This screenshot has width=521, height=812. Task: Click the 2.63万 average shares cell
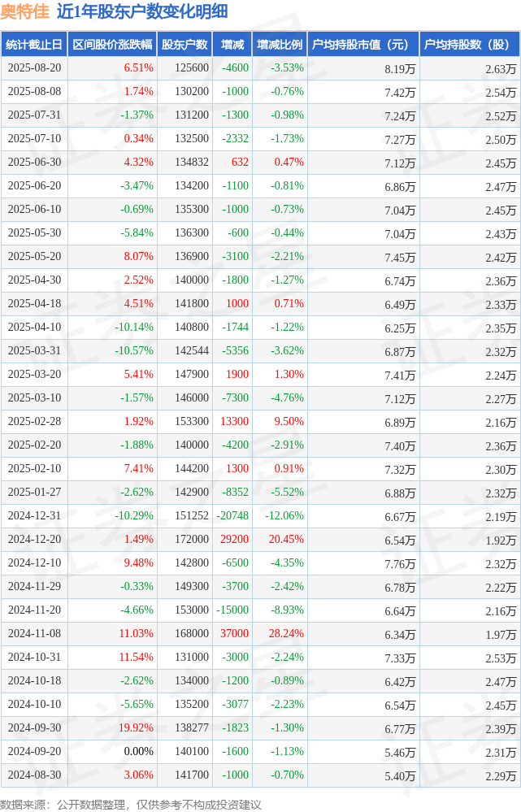(x=501, y=69)
